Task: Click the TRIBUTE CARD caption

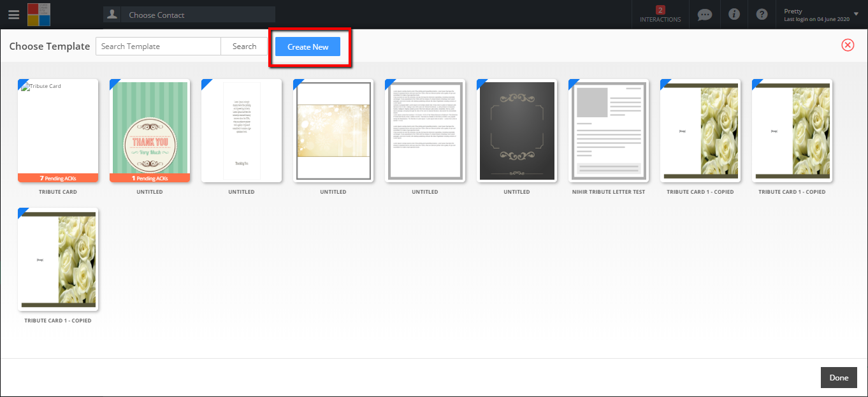Action: point(58,192)
